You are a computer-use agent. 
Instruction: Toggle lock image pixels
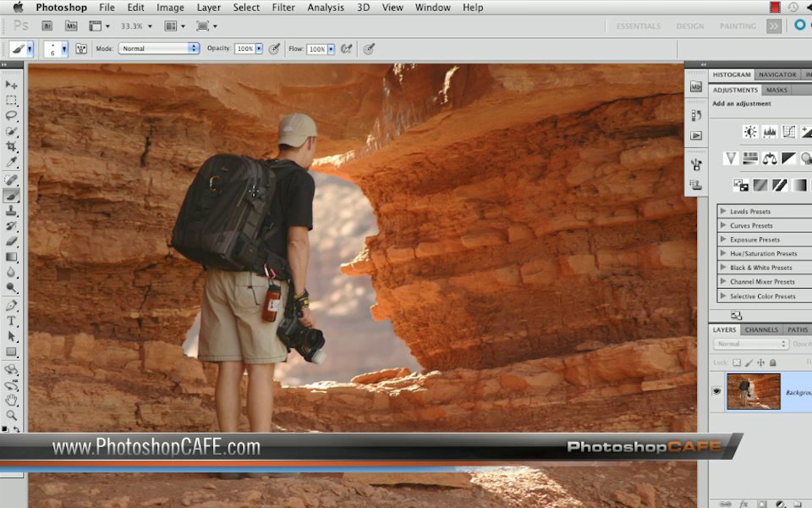pyautogui.click(x=749, y=362)
